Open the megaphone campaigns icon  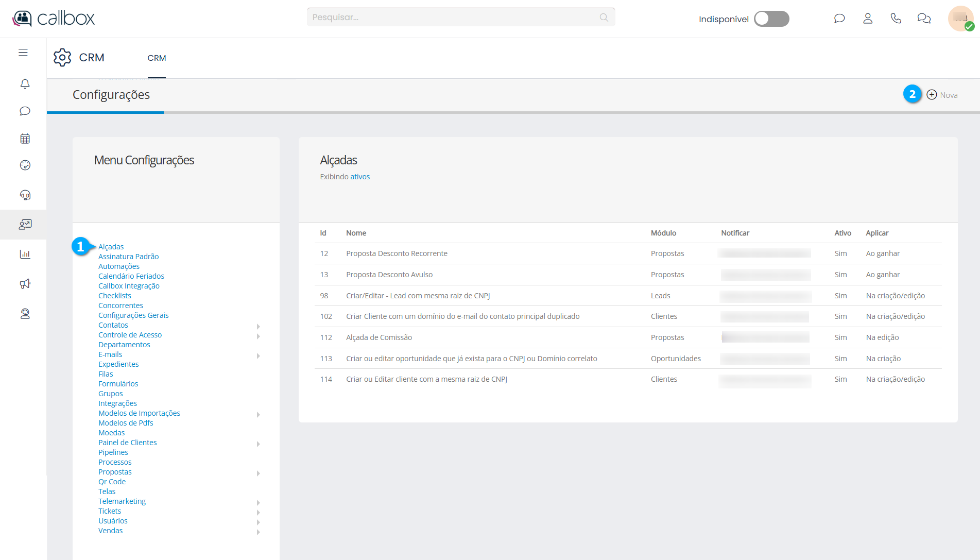[25, 284]
